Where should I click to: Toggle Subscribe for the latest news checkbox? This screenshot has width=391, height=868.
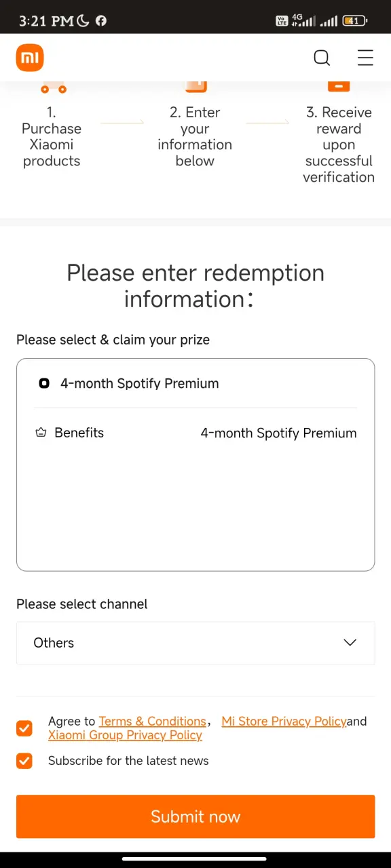pyautogui.click(x=24, y=761)
